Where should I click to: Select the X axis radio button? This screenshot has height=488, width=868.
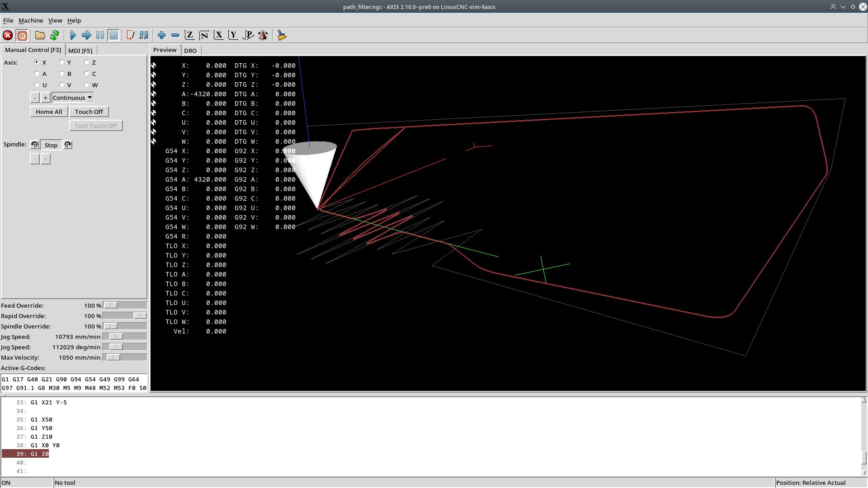click(37, 62)
